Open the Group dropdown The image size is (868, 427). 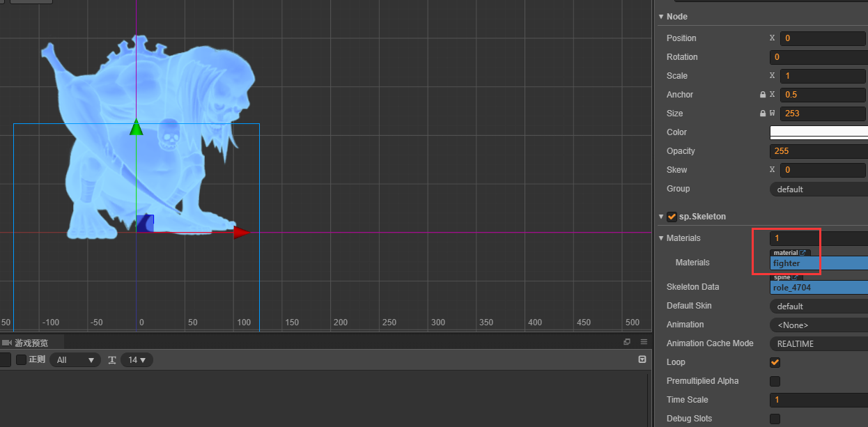pyautogui.click(x=819, y=189)
